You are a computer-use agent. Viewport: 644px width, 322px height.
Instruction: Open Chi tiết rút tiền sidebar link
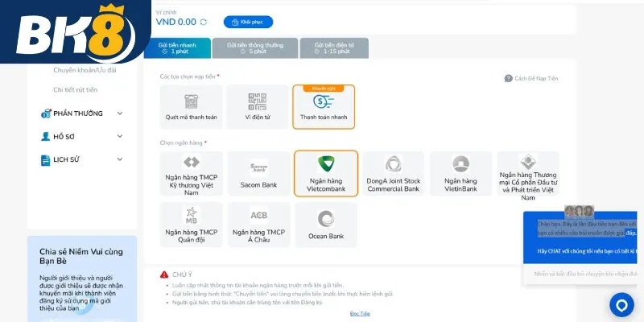click(x=76, y=90)
